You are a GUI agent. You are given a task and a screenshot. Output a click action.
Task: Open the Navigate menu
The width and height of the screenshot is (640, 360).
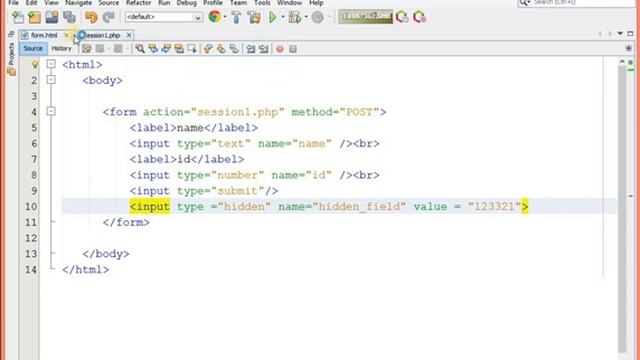[x=78, y=3]
